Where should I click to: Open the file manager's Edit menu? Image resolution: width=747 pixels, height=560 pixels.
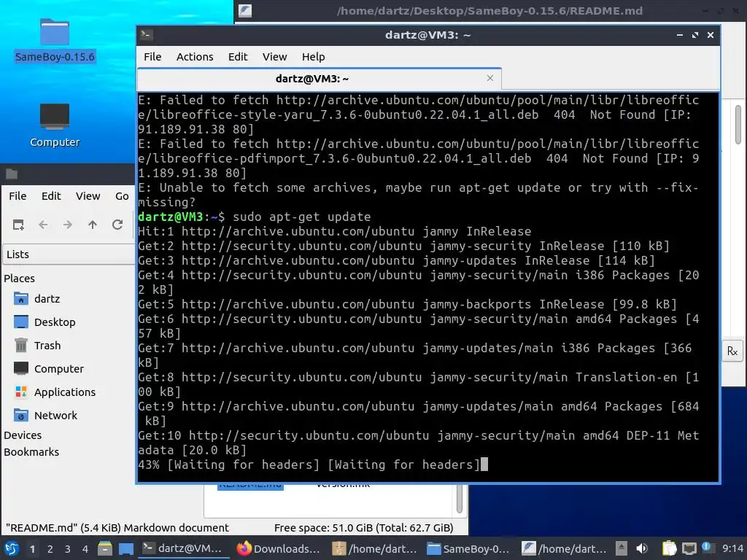pos(51,195)
